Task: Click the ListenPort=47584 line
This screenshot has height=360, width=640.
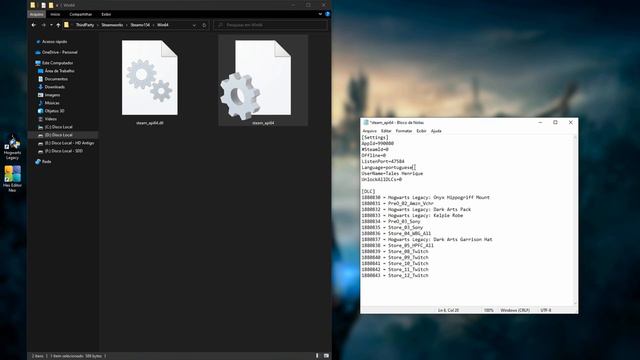Action: (x=383, y=162)
